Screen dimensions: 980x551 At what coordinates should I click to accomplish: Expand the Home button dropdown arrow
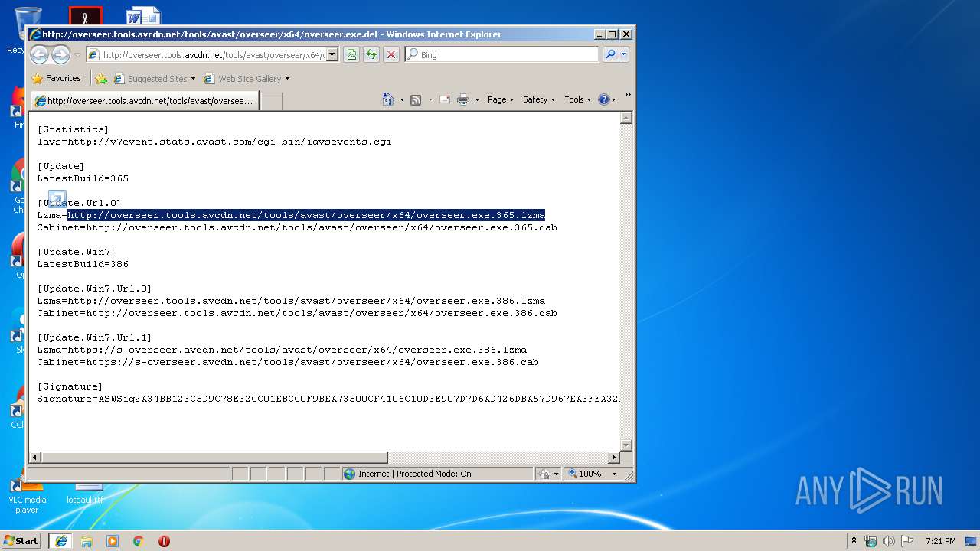(402, 99)
